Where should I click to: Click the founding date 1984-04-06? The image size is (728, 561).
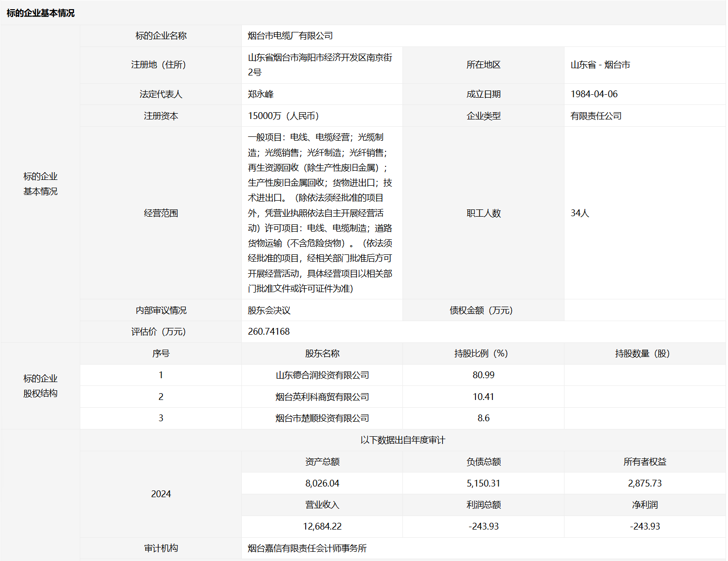594,94
